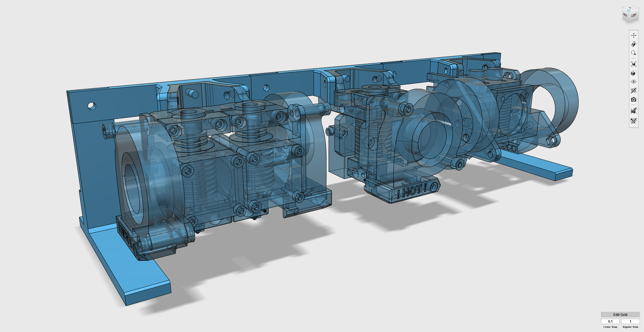Click the BACK face of view cube
This screenshot has height=332, width=644.
[x=625, y=15]
